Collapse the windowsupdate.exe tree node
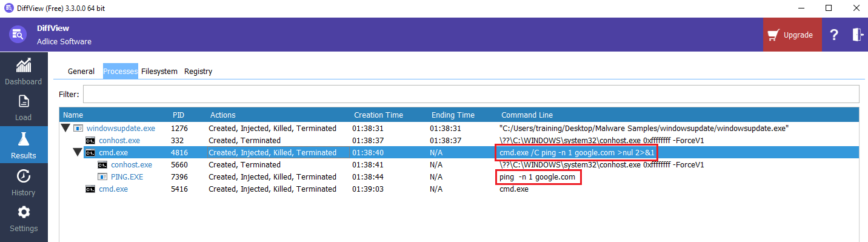This screenshot has height=242, width=868. click(x=65, y=128)
